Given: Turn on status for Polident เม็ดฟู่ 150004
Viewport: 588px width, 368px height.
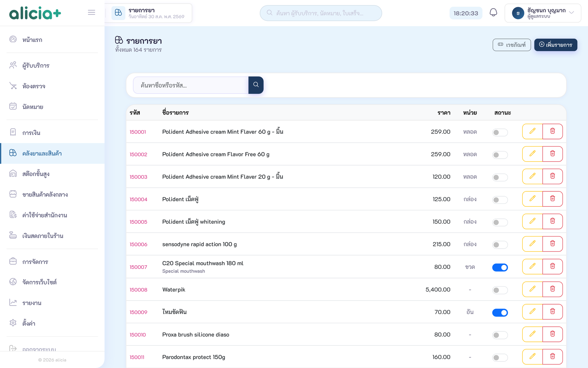Looking at the screenshot, I should (500, 200).
